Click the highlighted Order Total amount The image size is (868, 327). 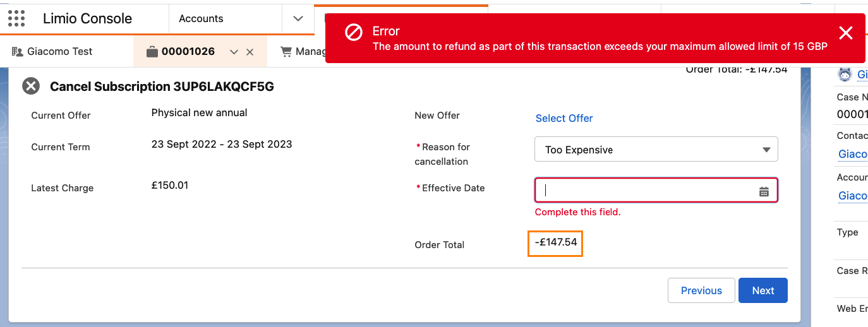tap(555, 243)
